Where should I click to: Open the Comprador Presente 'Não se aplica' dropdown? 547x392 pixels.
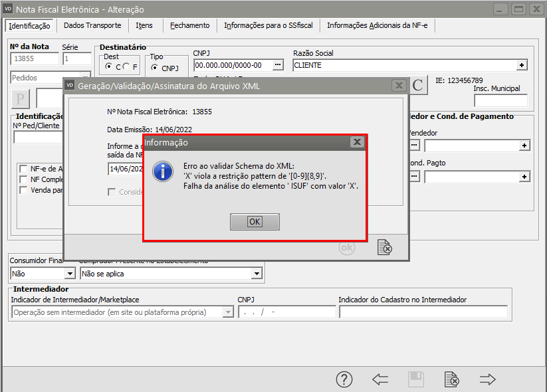pos(257,273)
